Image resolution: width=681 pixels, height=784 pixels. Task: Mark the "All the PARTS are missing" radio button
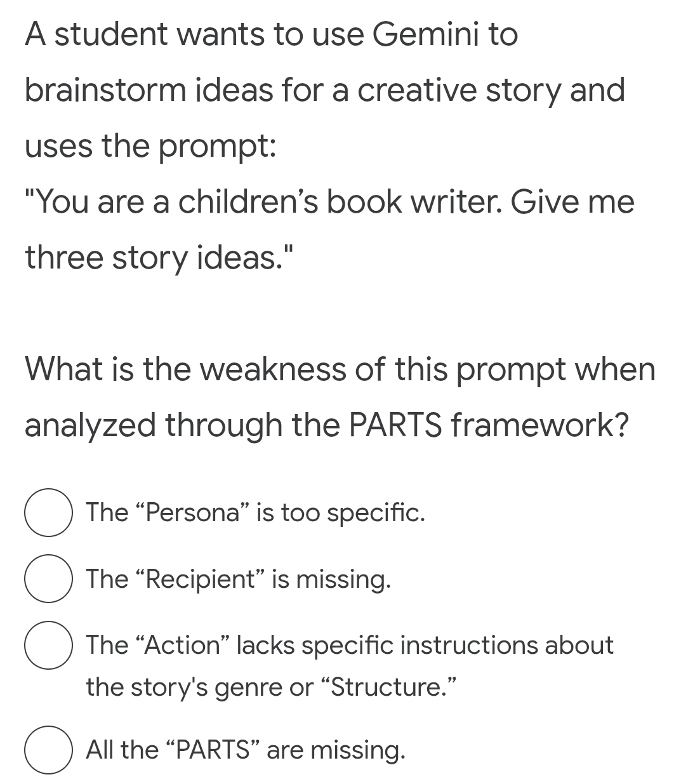click(48, 750)
